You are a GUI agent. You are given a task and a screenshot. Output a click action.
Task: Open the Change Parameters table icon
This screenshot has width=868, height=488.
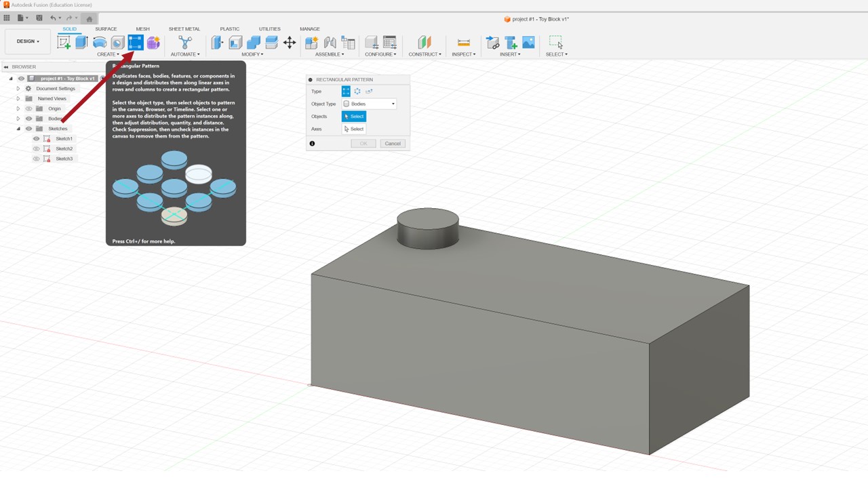[x=390, y=43]
